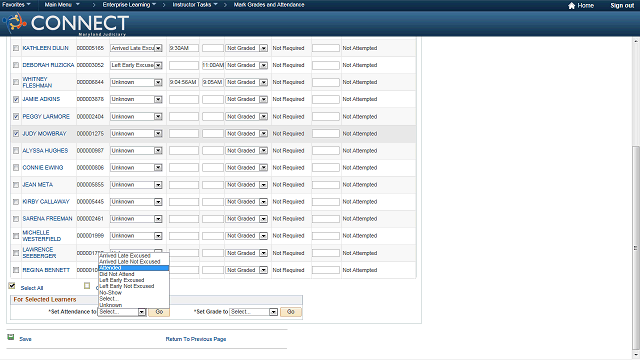Open attendance dropdown for Judy Mowbray

coord(136,133)
